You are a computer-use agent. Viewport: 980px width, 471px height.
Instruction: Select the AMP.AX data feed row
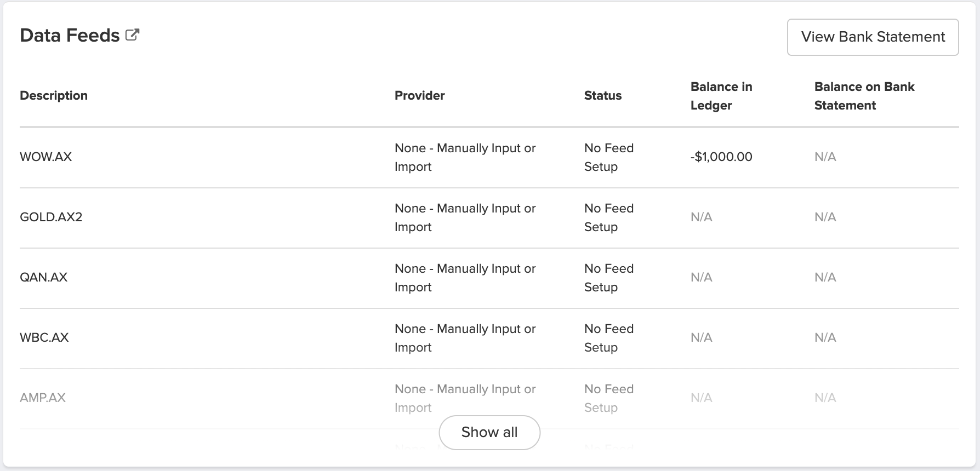(42, 398)
